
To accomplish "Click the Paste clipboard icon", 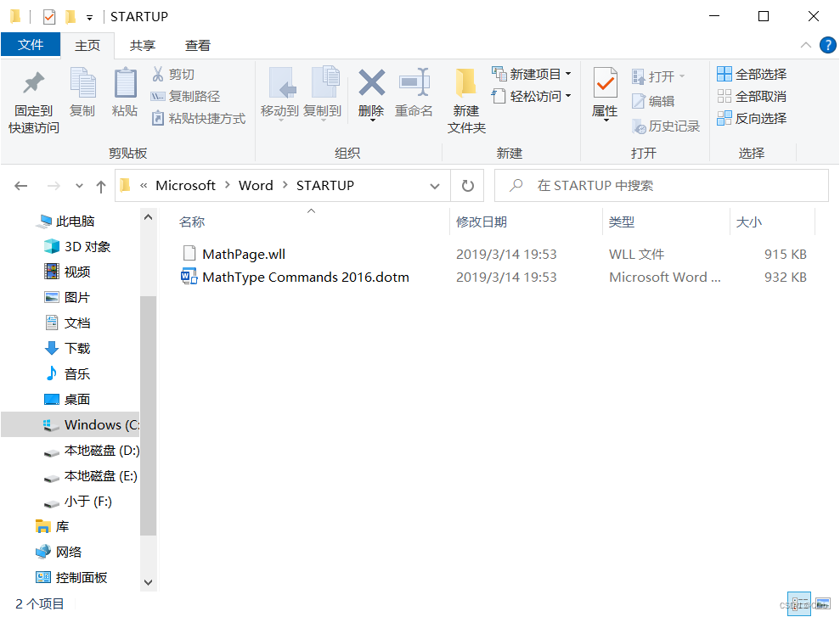I will click(x=126, y=82).
